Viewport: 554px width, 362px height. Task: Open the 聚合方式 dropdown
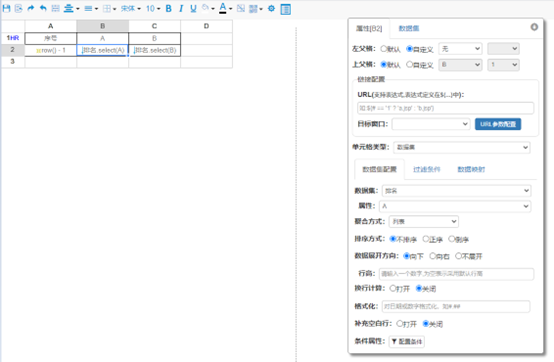click(424, 221)
